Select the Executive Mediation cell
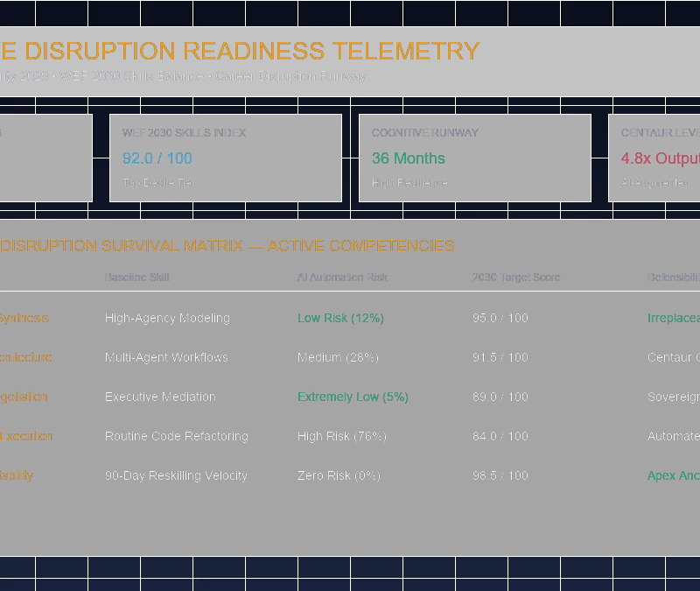The width and height of the screenshot is (700, 591). (x=160, y=397)
